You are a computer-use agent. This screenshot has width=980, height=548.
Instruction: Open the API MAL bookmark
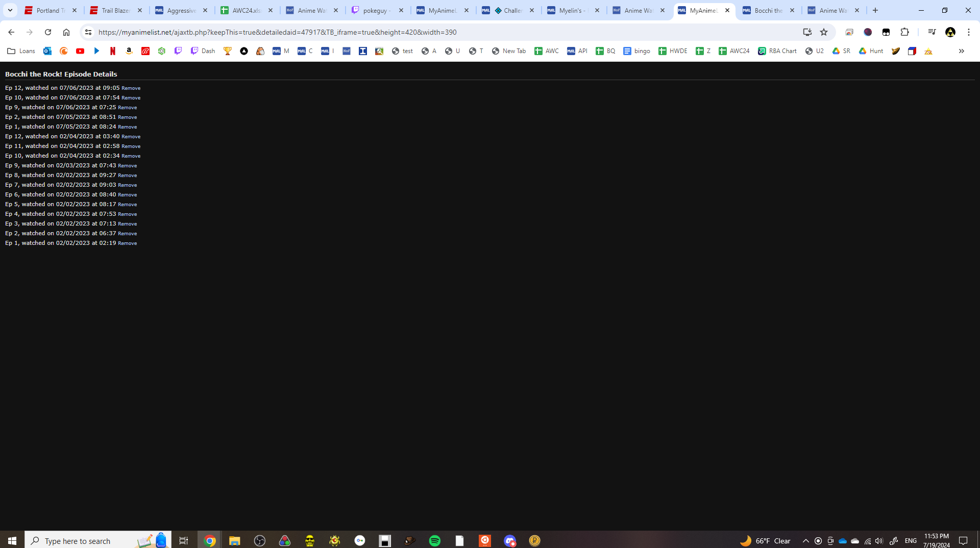tap(577, 51)
